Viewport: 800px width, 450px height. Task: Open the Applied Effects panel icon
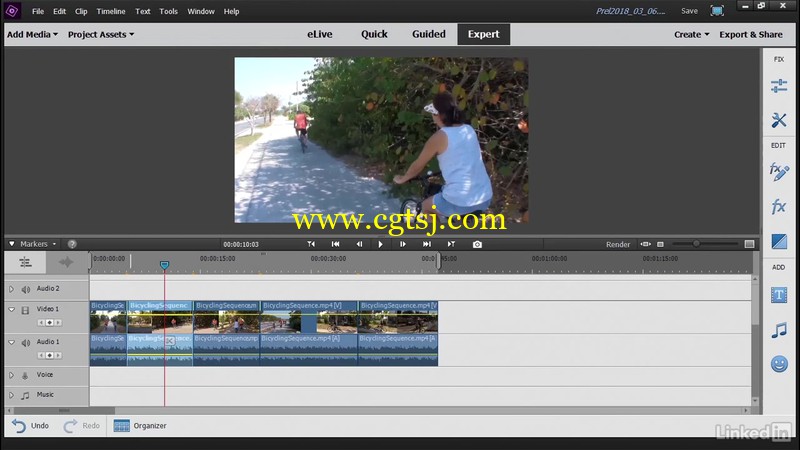779,172
